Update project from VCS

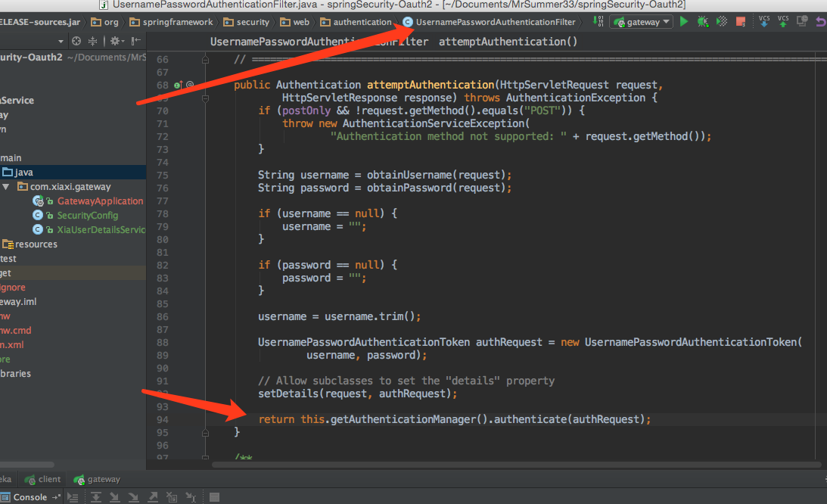pyautogui.click(x=763, y=21)
